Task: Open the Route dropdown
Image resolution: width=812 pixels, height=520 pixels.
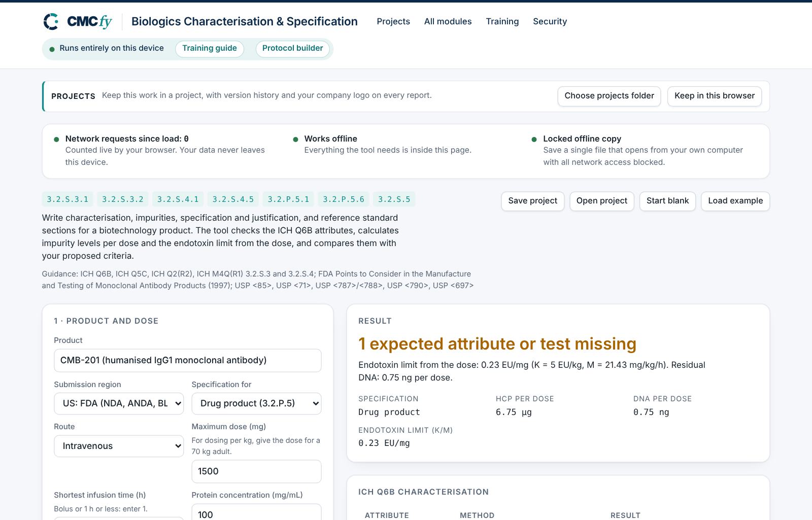Action: [x=119, y=446]
